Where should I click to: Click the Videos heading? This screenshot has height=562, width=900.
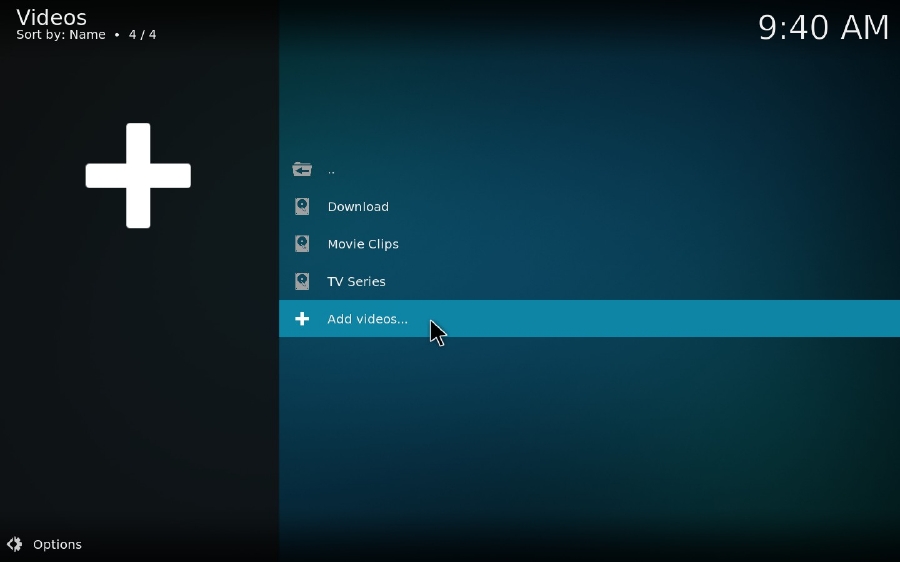click(52, 17)
